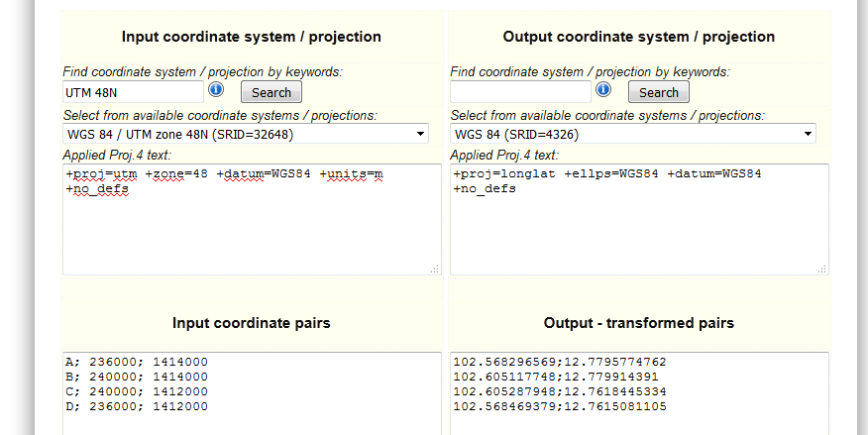Screen dimensions: 868x435
Task: Click info icon beside input keyword field
Action: pyautogui.click(x=216, y=90)
